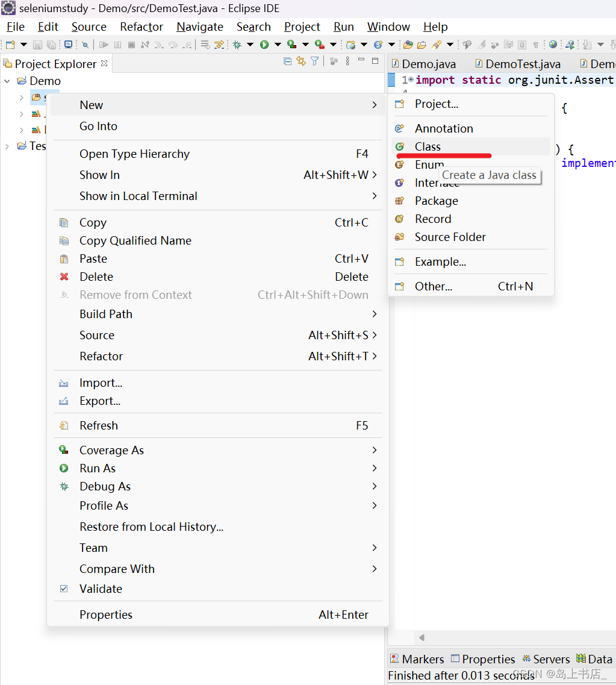Open the Refactor menu in menu bar
Image resolution: width=616 pixels, height=685 pixels.
142,27
